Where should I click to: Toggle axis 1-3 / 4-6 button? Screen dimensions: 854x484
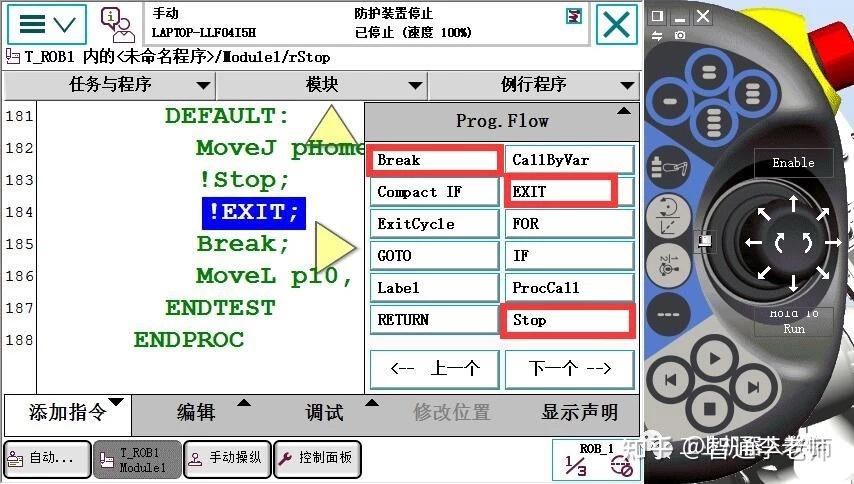[668, 265]
